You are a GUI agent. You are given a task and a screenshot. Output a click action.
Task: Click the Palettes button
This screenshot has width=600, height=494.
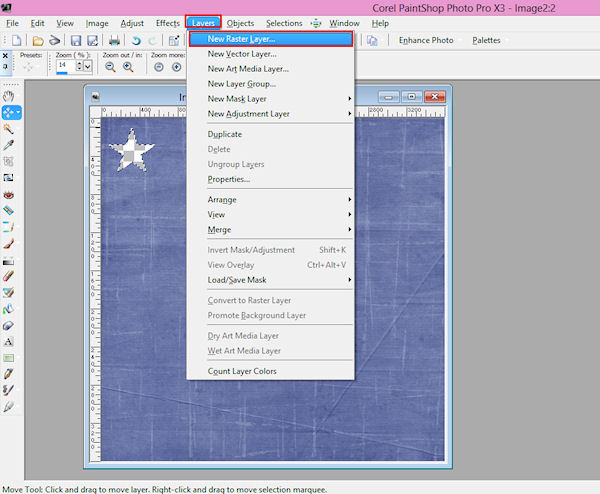tap(486, 40)
